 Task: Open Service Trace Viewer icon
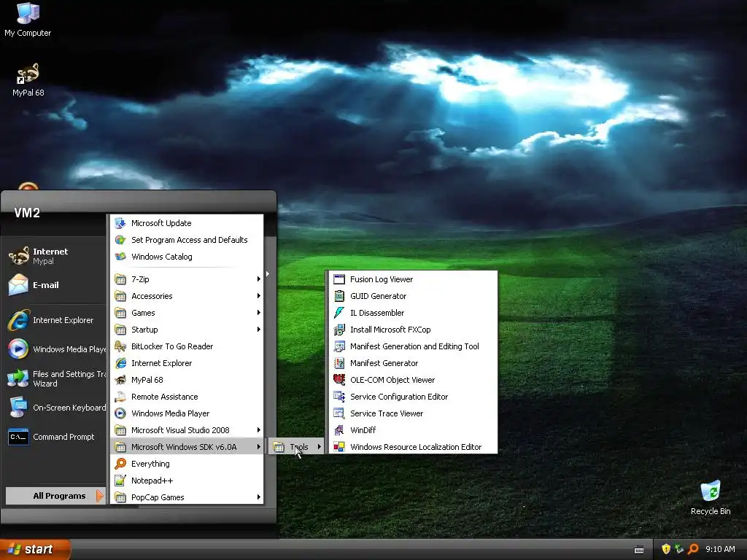338,413
